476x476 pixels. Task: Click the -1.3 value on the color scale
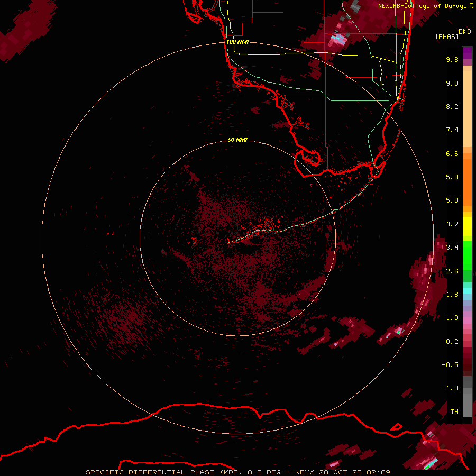click(450, 388)
